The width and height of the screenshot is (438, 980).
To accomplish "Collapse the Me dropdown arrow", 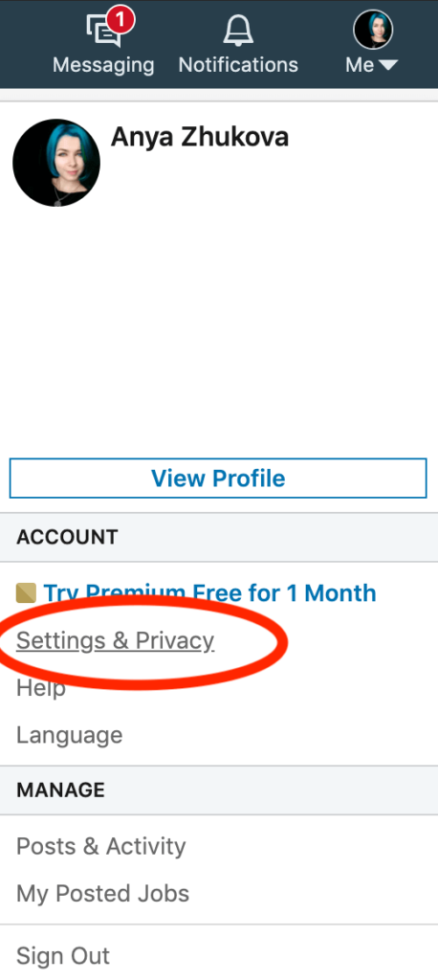I will (x=388, y=65).
